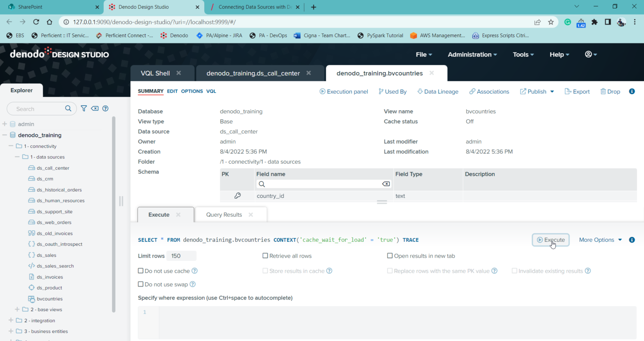This screenshot has height=341, width=644.
Task: Click the help icon beside Explorer search
Action: pos(106,108)
